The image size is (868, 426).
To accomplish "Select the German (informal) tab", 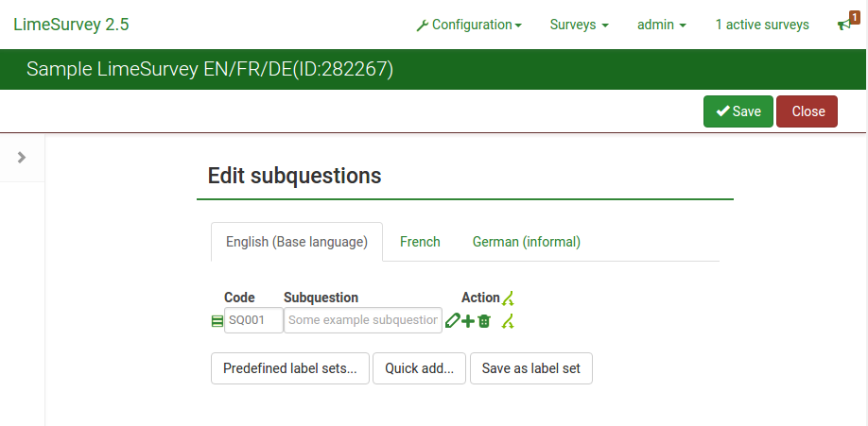I will click(527, 242).
